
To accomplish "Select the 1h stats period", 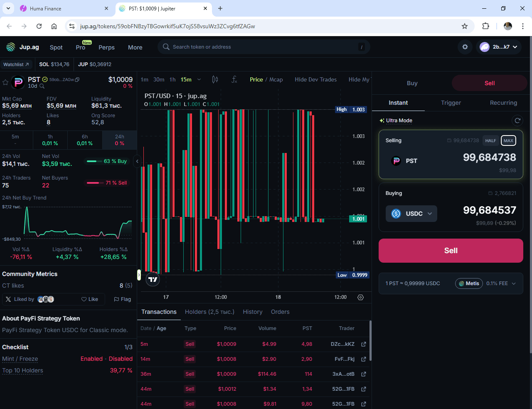I will (x=50, y=140).
